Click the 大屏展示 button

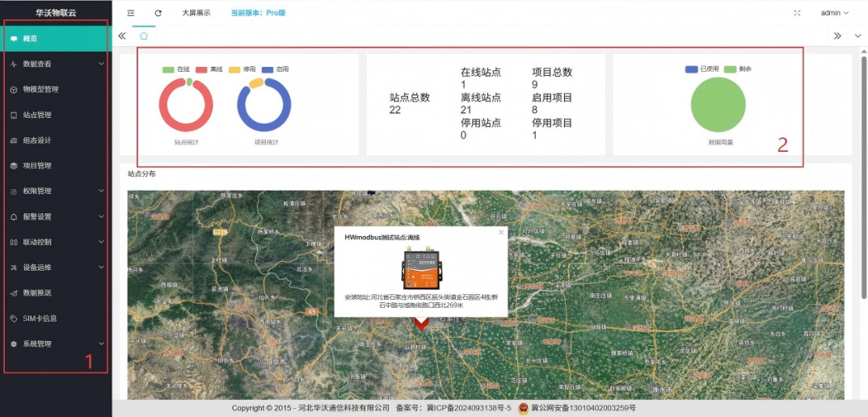[196, 13]
